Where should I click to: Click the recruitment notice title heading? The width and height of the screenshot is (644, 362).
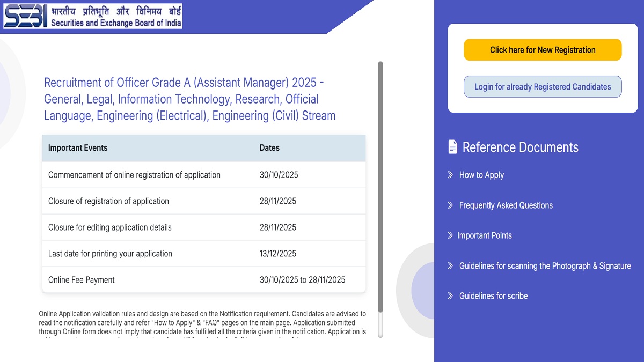[x=189, y=99]
